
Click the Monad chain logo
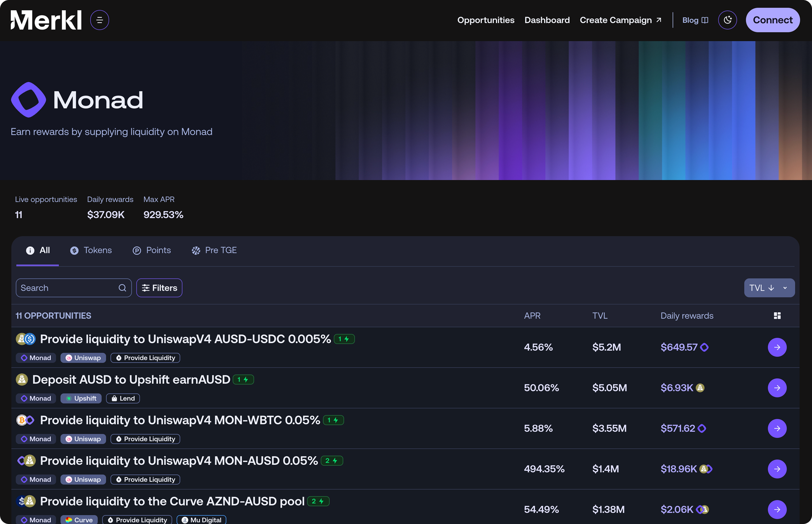pos(29,100)
